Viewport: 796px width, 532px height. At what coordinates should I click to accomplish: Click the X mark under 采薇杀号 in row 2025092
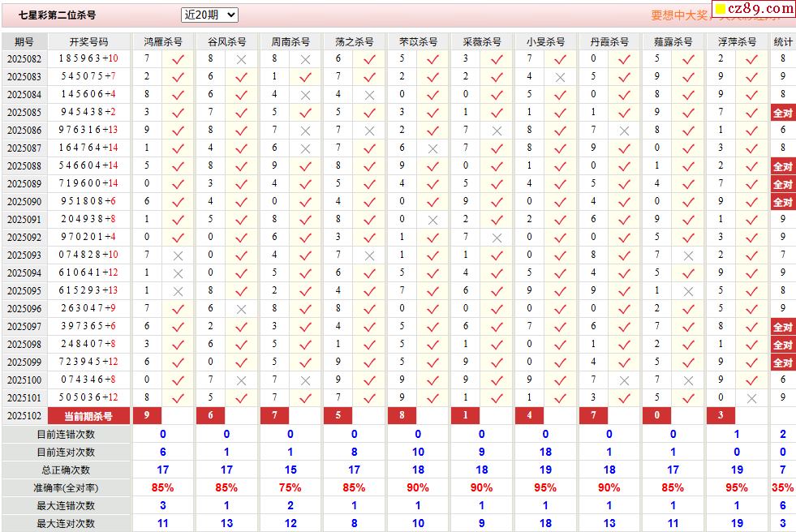click(x=497, y=238)
